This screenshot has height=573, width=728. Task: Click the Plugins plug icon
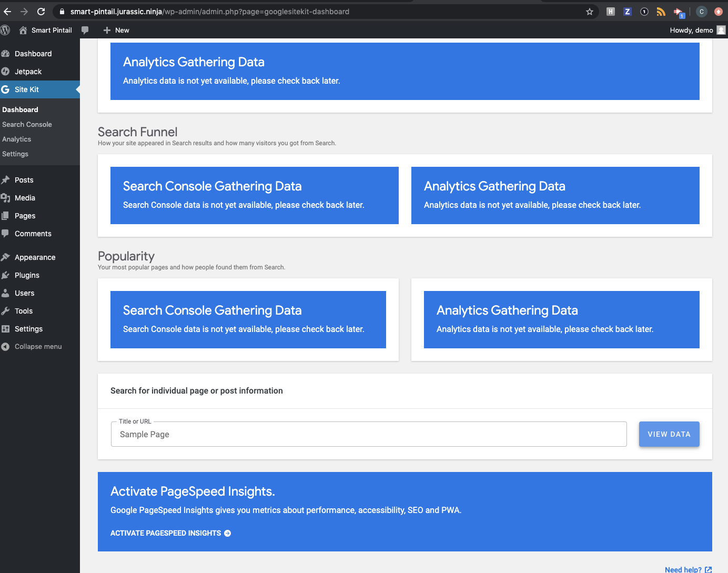point(6,275)
